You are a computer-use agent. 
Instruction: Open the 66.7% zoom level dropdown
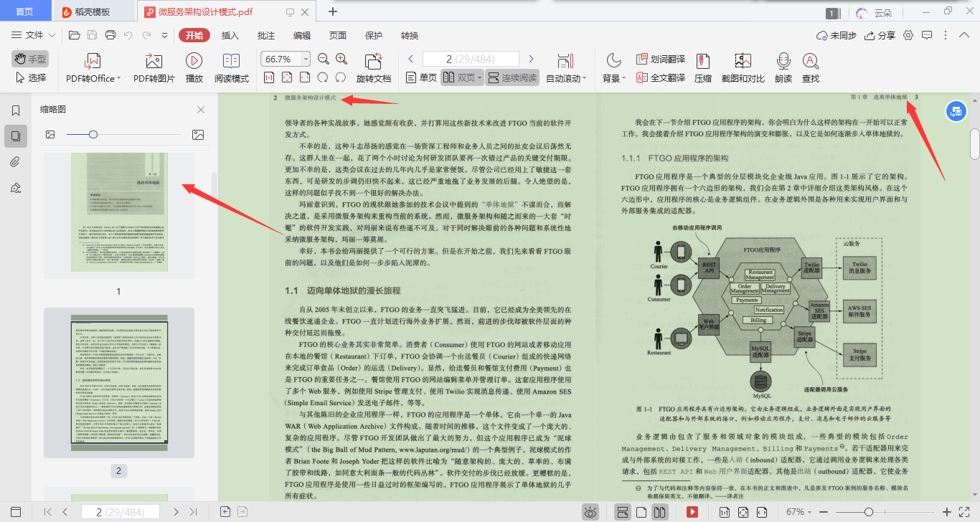coord(306,59)
